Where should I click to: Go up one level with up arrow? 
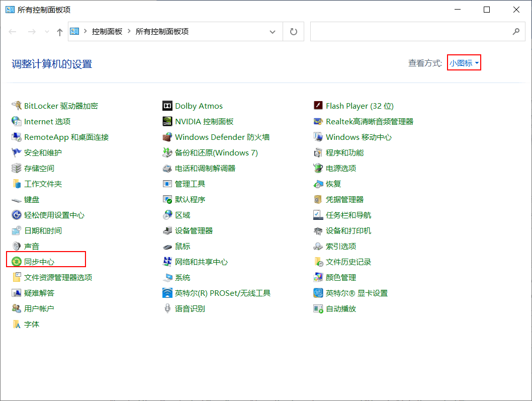[x=60, y=32]
